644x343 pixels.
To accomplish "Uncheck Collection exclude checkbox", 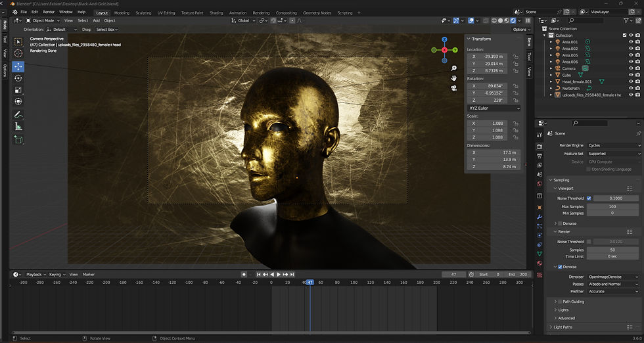I will (x=625, y=35).
